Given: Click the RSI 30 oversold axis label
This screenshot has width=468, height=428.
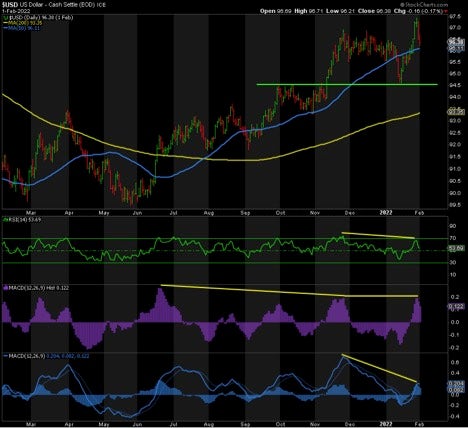Looking at the screenshot, I should (x=452, y=263).
